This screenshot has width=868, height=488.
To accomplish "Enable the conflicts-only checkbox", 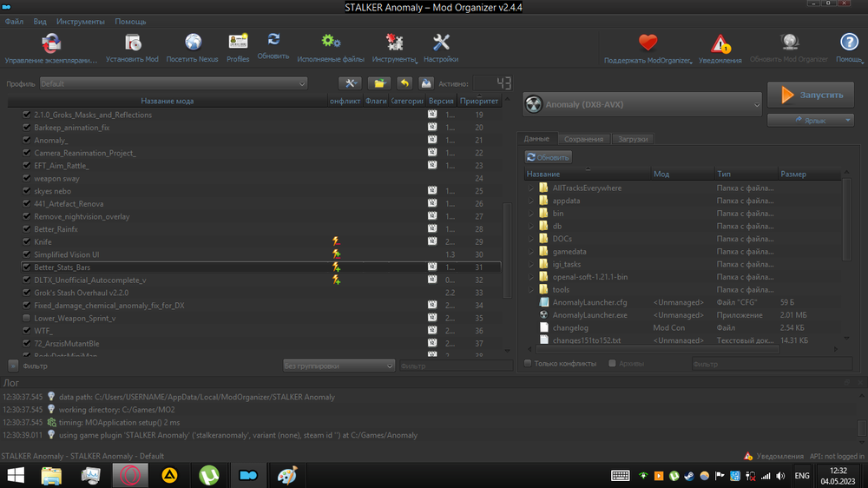I will [x=528, y=364].
